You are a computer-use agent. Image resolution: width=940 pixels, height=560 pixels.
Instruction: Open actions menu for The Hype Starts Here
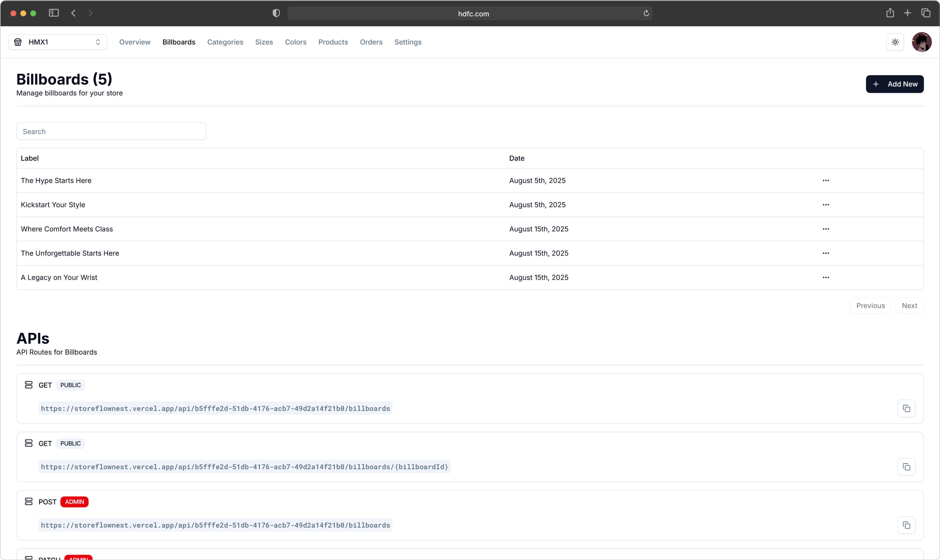[826, 181]
